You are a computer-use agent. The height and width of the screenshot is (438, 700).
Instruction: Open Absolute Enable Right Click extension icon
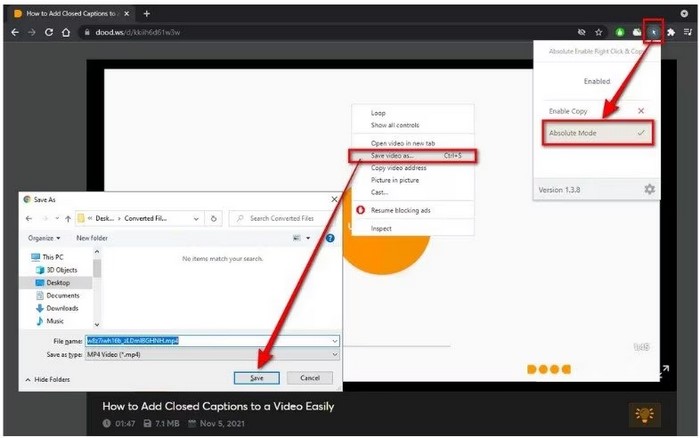point(654,32)
